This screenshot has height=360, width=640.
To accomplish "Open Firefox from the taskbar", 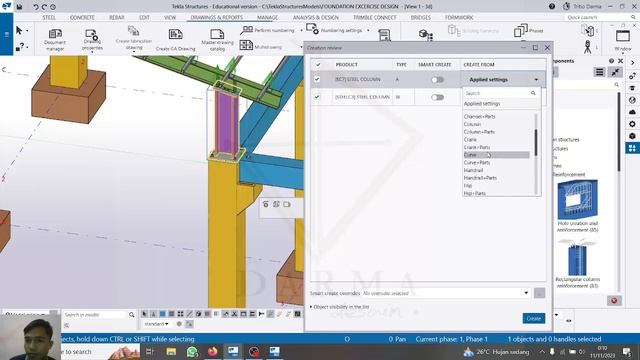I will click(x=212, y=351).
